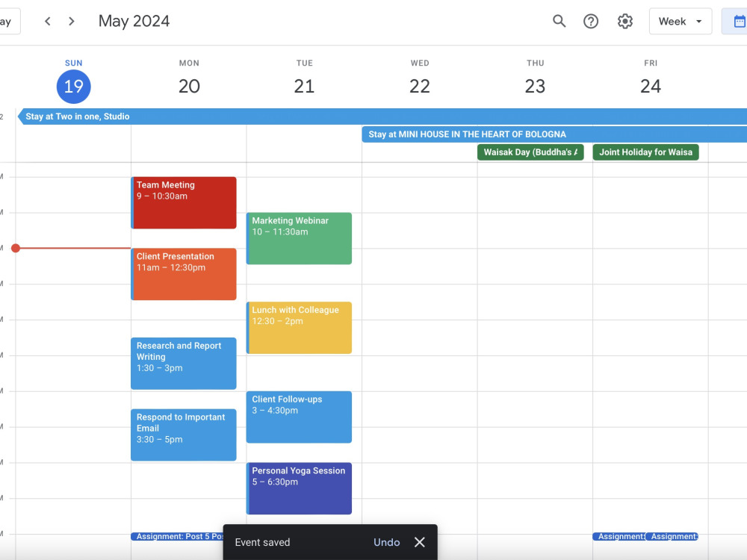Open the Marketing Webinar event
The image size is (747, 560).
click(x=298, y=237)
